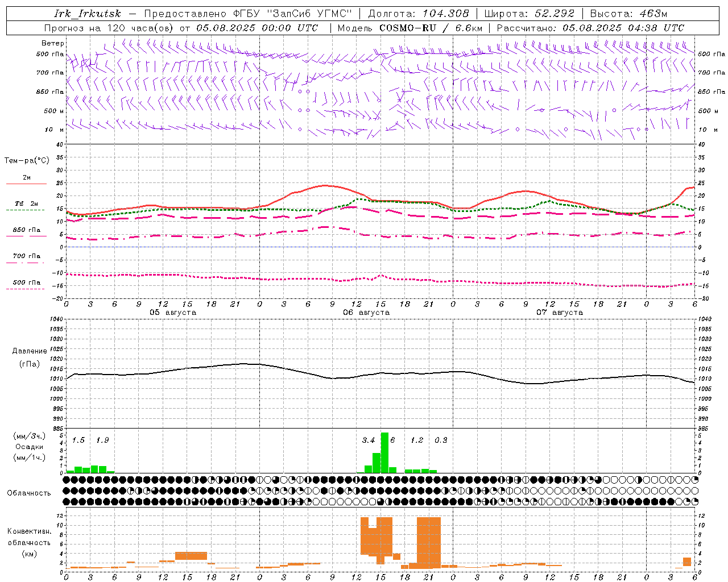Click the Давление panel label
Screen dimensions: 728x582
(x=30, y=351)
